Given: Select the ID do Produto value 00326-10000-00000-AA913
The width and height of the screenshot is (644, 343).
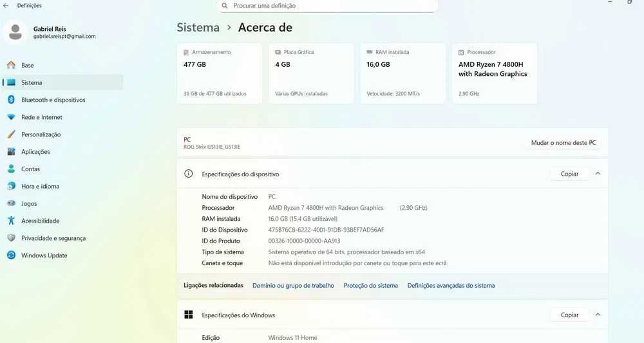Looking at the screenshot, I should pyautogui.click(x=305, y=241).
